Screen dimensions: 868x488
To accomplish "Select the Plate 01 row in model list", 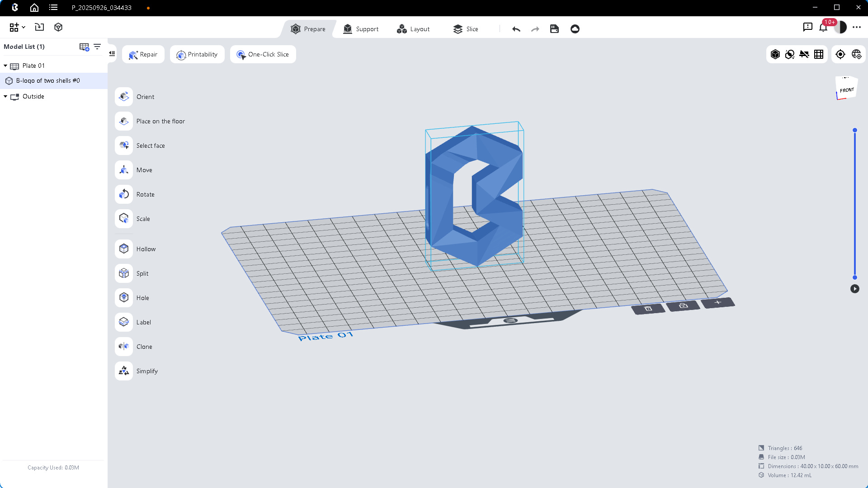I will 54,66.
